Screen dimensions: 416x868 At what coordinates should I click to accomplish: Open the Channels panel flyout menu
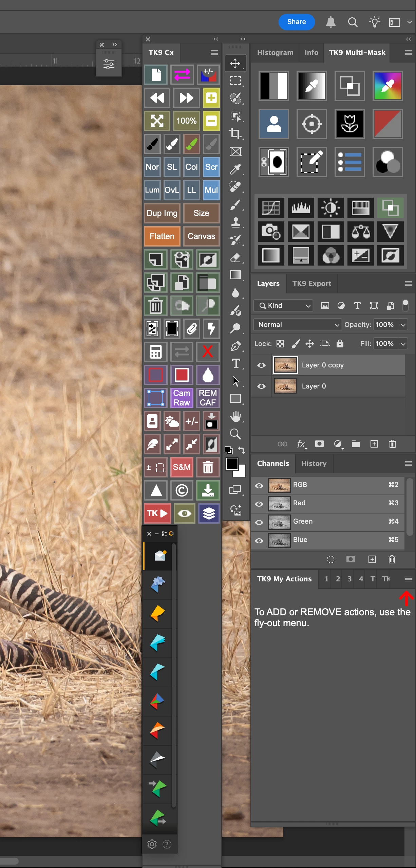coord(409,464)
